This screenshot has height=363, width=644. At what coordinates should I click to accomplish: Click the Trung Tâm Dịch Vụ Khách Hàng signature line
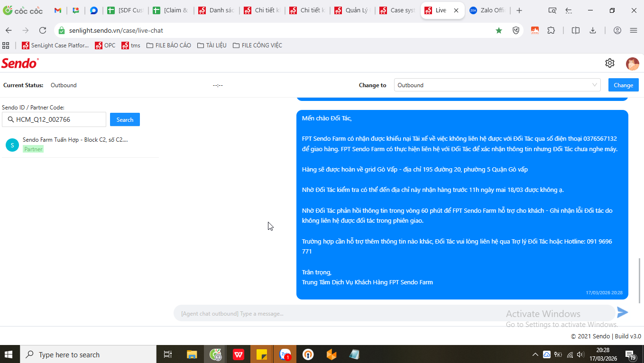(x=367, y=282)
